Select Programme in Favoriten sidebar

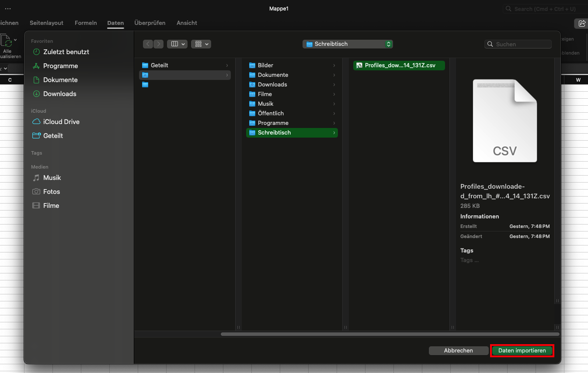(60, 66)
